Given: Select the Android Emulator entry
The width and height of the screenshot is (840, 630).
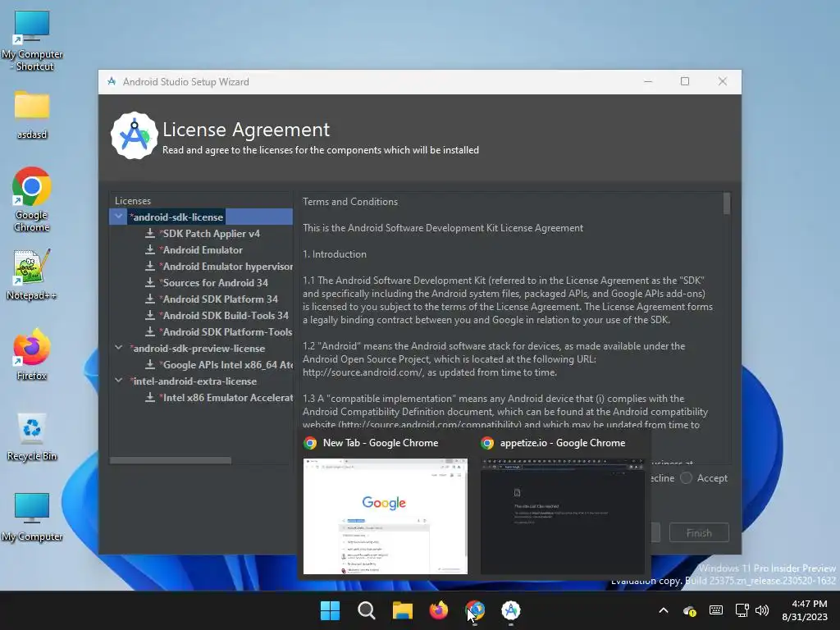Looking at the screenshot, I should tap(201, 249).
